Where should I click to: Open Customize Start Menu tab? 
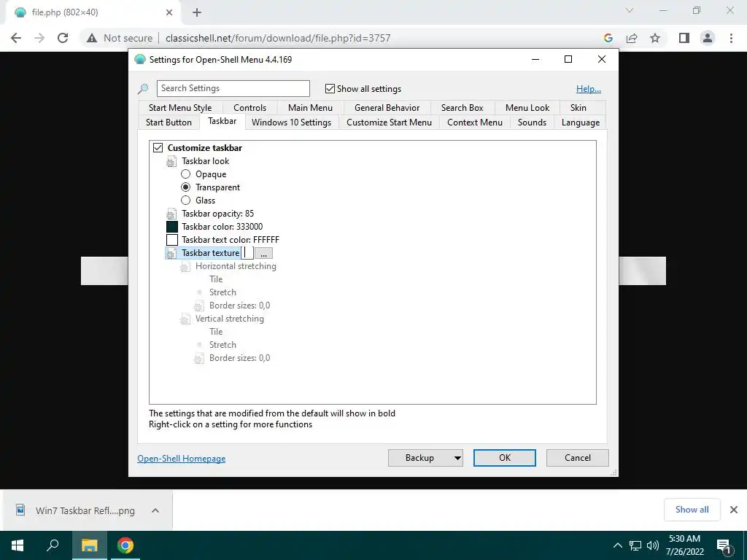click(390, 122)
